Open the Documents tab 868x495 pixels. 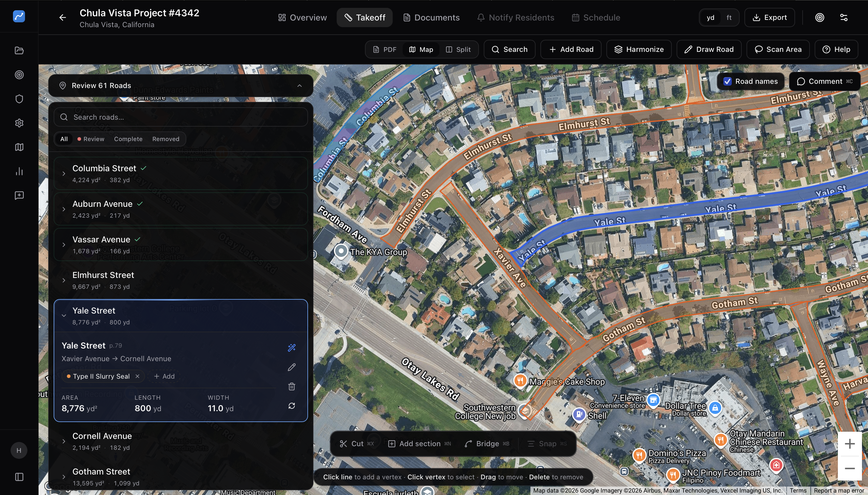coord(431,17)
